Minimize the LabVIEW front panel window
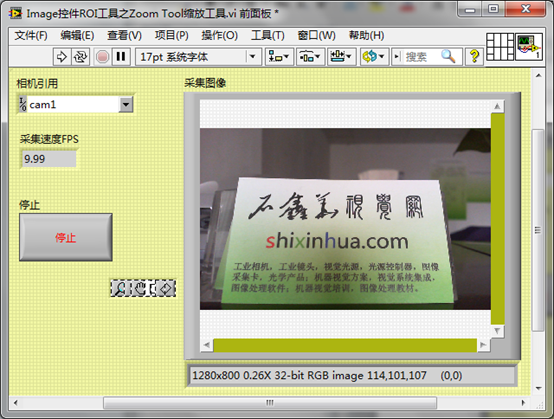 pyautogui.click(x=470, y=9)
